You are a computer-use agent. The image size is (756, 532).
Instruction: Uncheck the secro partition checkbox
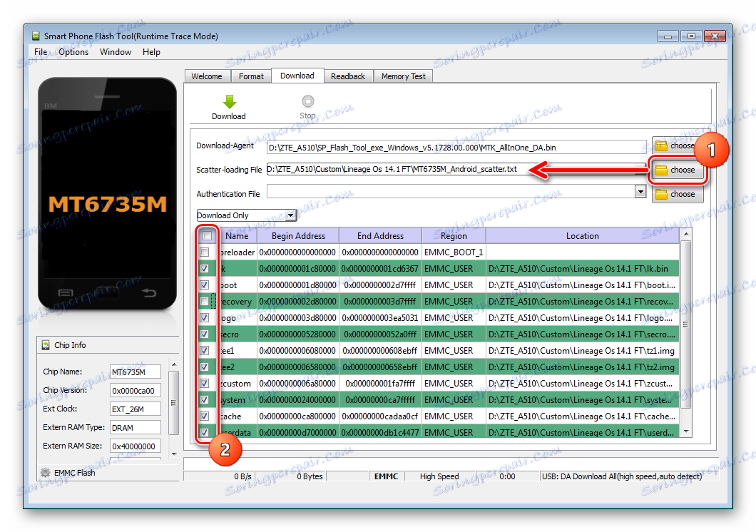(205, 334)
